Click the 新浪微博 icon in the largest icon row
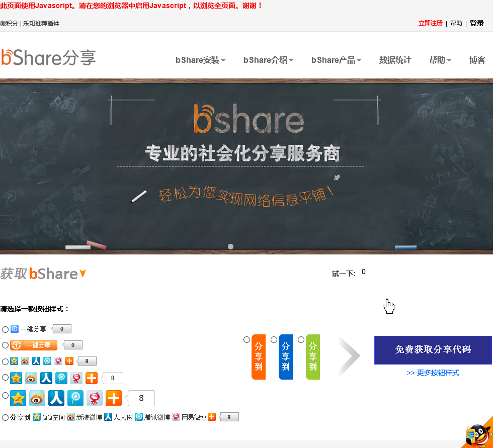Screen dimensions: 493x448 click(x=37, y=398)
